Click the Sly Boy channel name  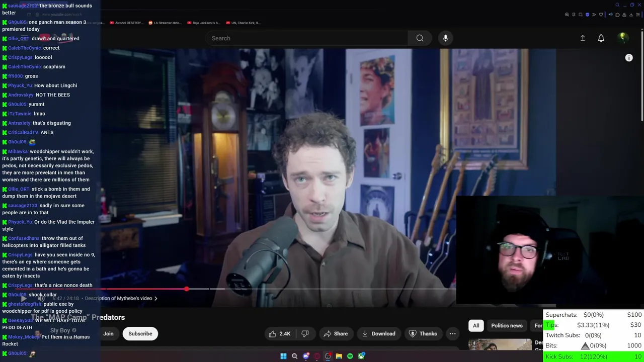(60, 330)
